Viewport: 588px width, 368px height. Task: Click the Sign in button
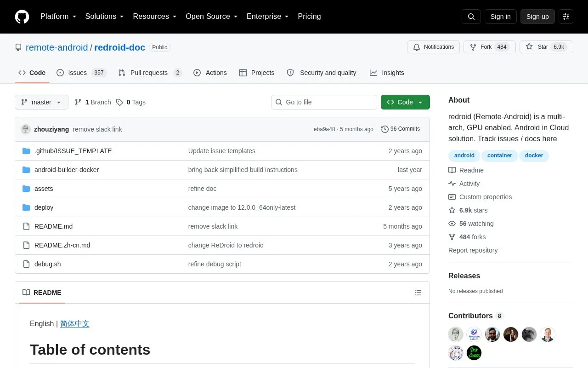(500, 17)
